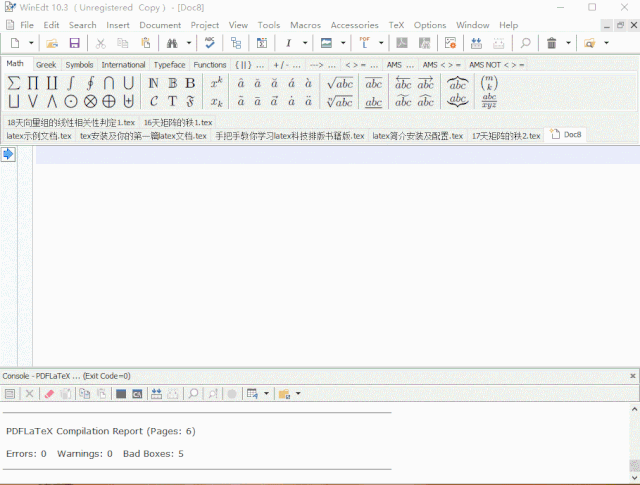Insert the summation symbol
The width and height of the screenshot is (640, 485).
tap(14, 83)
